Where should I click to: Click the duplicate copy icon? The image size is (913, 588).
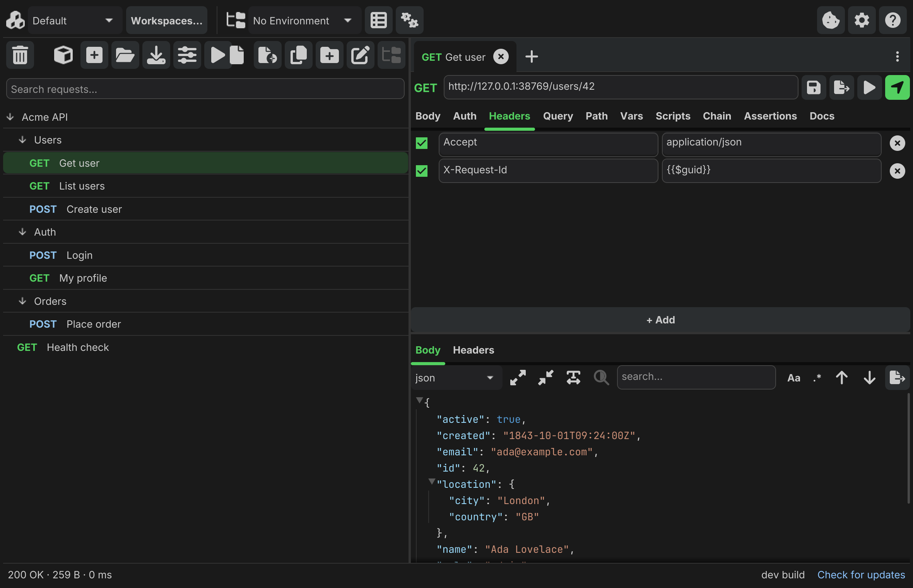(x=298, y=55)
